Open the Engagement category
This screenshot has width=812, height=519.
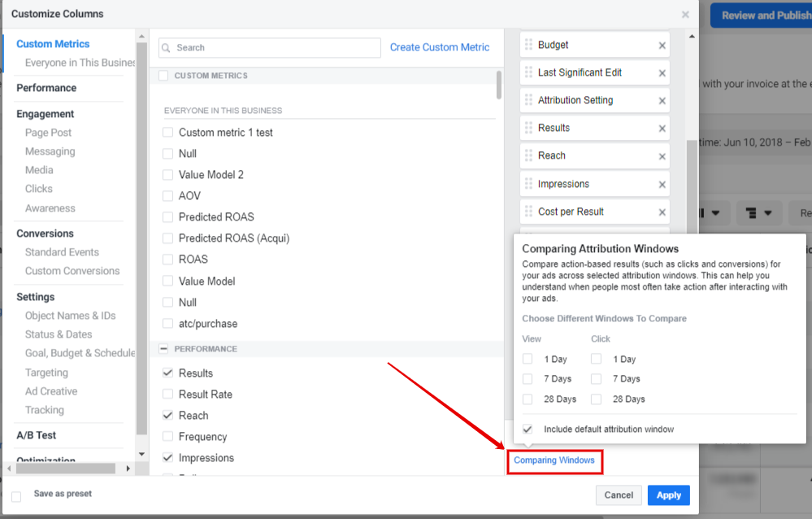coord(45,114)
